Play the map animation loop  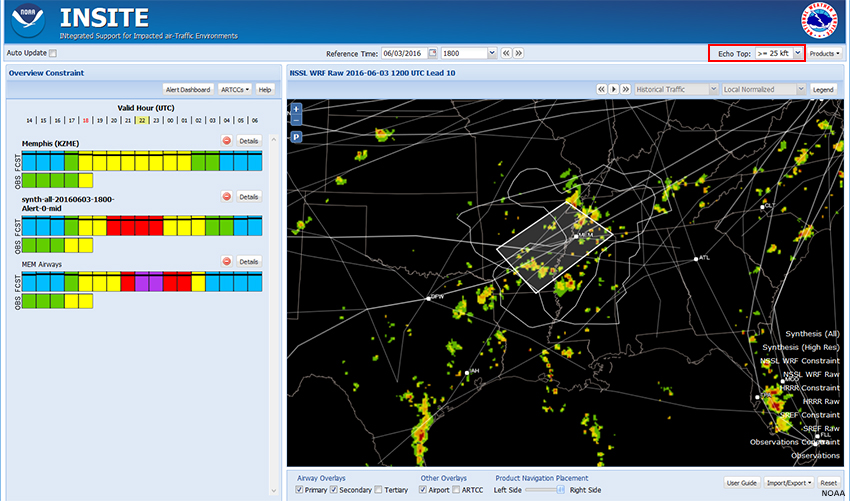(x=614, y=89)
